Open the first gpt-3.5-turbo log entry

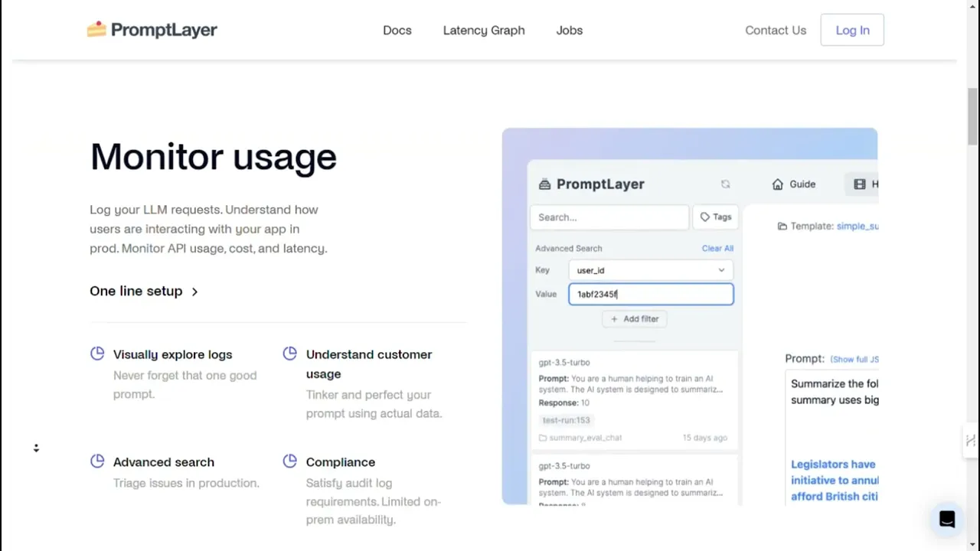[634, 399]
